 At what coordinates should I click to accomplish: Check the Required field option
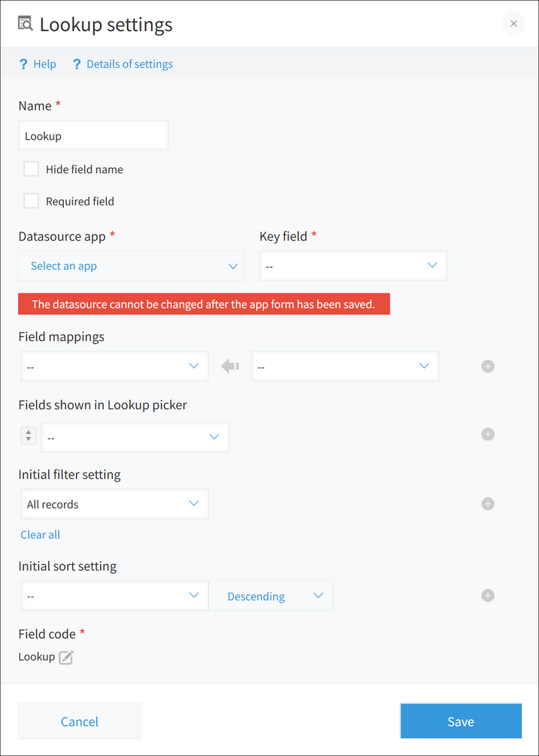31,201
